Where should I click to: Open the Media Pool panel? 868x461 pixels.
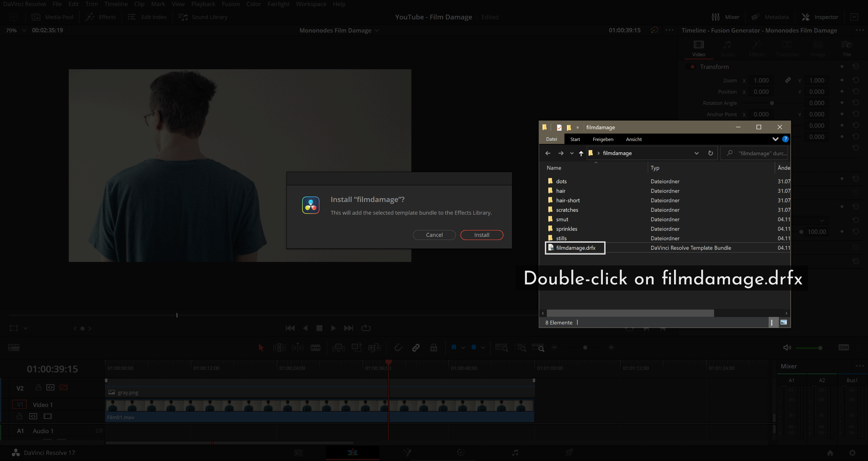tap(53, 17)
